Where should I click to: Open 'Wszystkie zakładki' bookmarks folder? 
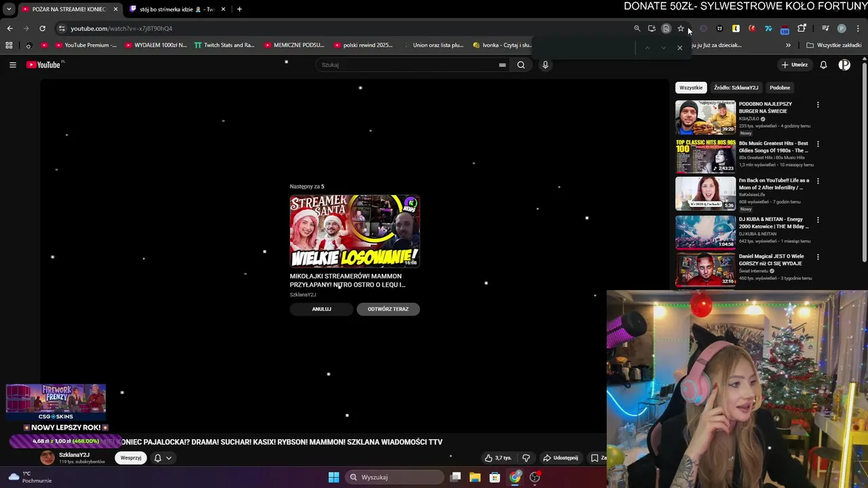(x=834, y=45)
